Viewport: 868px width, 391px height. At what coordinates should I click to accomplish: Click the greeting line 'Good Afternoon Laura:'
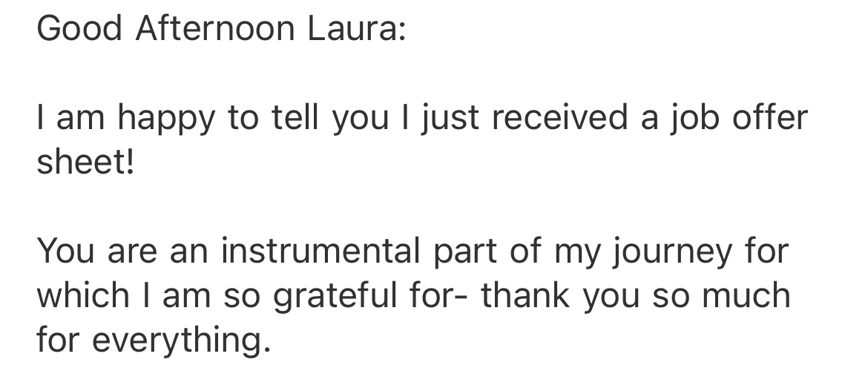221,27
